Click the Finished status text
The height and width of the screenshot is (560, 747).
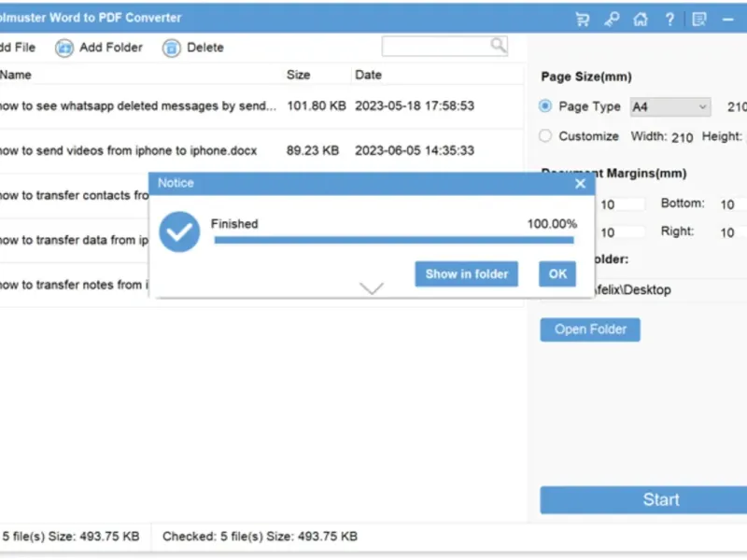(x=234, y=224)
